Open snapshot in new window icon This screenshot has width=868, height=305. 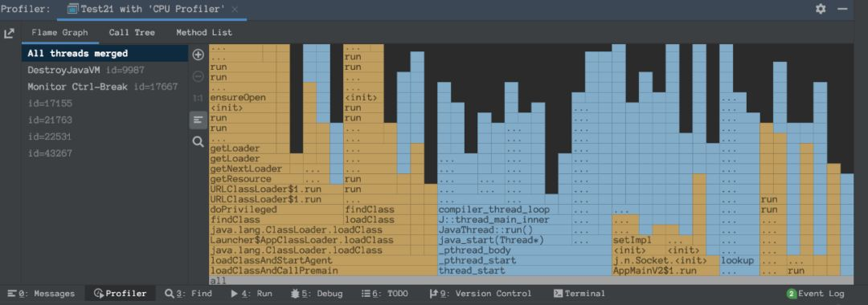9,33
